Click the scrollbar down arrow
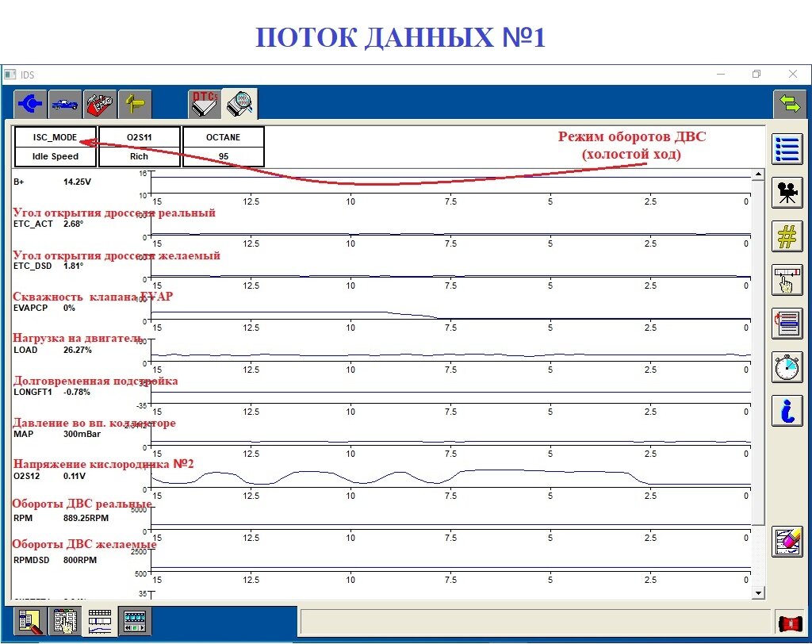 click(758, 593)
